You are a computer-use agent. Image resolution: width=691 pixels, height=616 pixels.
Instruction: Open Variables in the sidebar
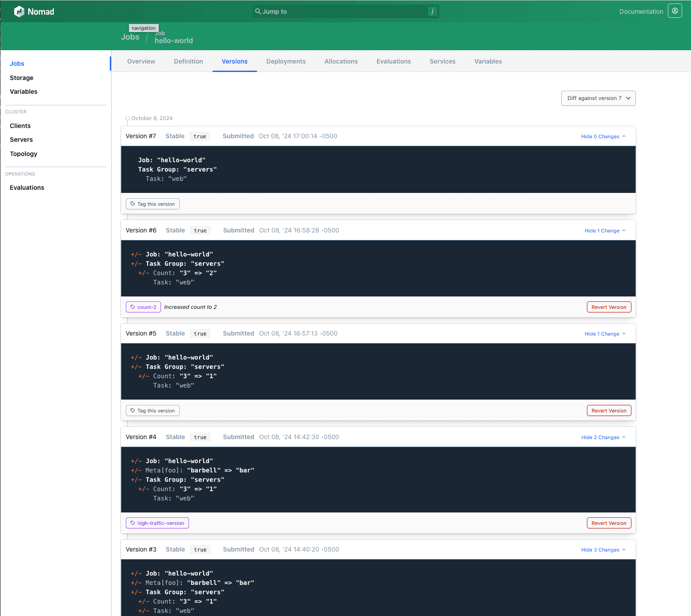pyautogui.click(x=24, y=92)
